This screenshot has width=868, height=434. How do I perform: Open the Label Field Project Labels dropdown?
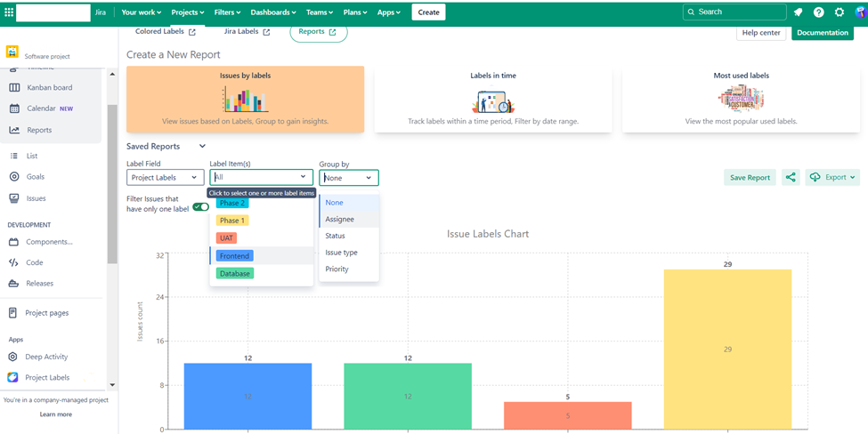(165, 178)
